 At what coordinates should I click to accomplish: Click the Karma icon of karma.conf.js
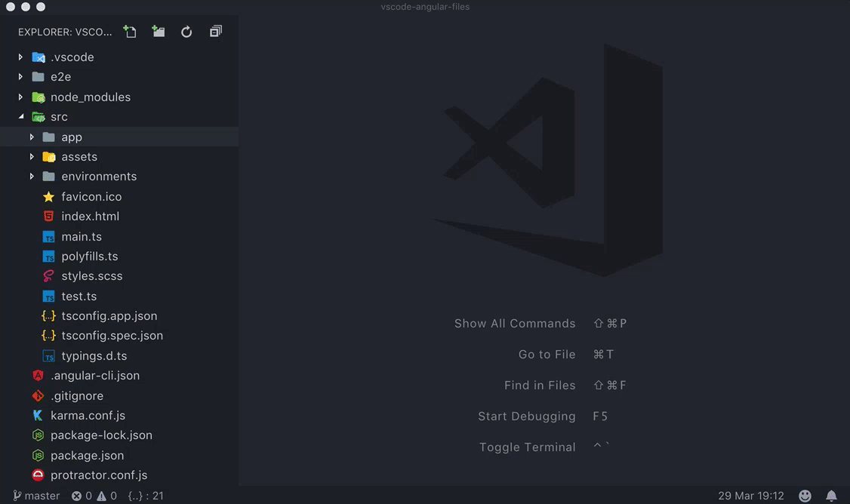point(38,415)
